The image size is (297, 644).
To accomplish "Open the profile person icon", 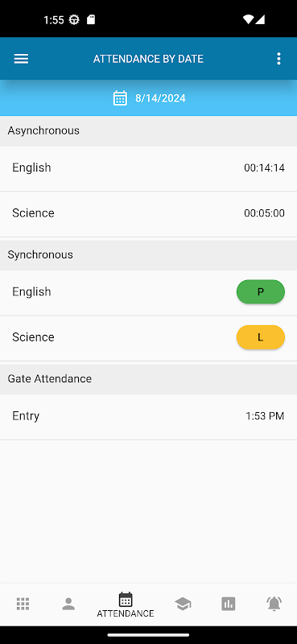I will (68, 604).
